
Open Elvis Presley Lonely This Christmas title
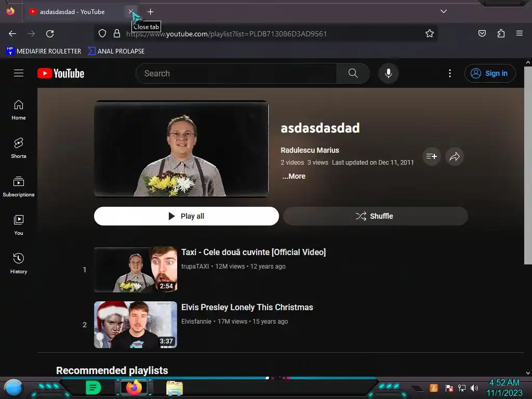tap(247, 308)
